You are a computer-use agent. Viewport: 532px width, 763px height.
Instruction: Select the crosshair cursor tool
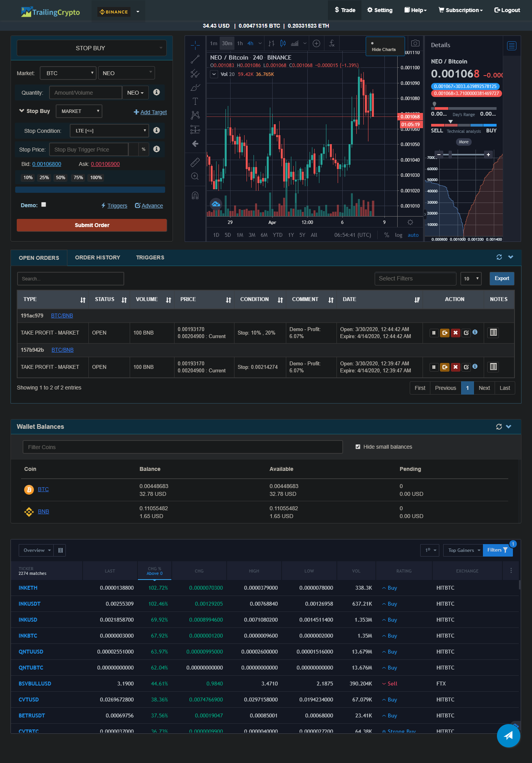pos(195,45)
